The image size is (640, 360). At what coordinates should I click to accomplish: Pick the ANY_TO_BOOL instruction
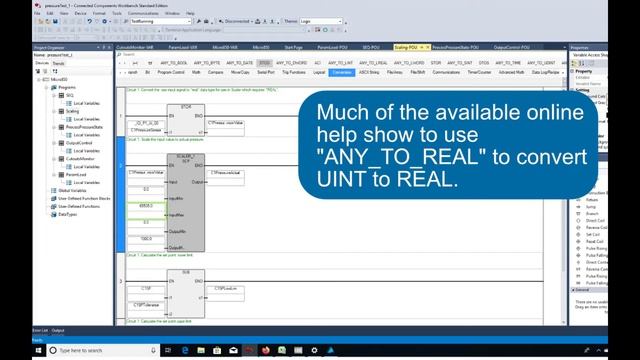(174, 63)
